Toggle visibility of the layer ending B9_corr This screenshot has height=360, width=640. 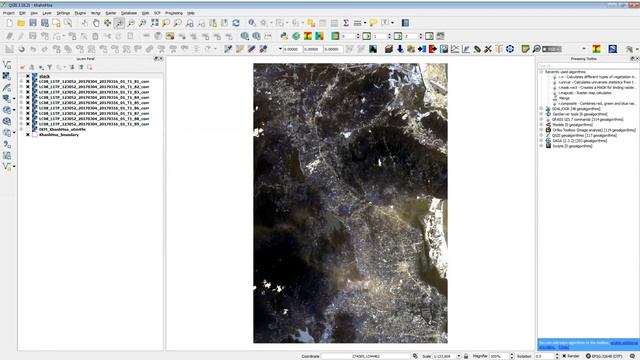[28, 124]
